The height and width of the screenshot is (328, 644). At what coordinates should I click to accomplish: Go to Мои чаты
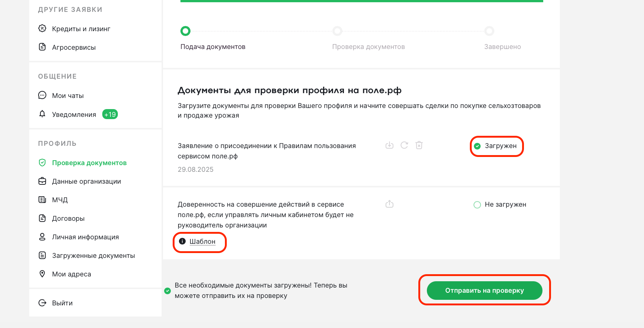(68, 95)
